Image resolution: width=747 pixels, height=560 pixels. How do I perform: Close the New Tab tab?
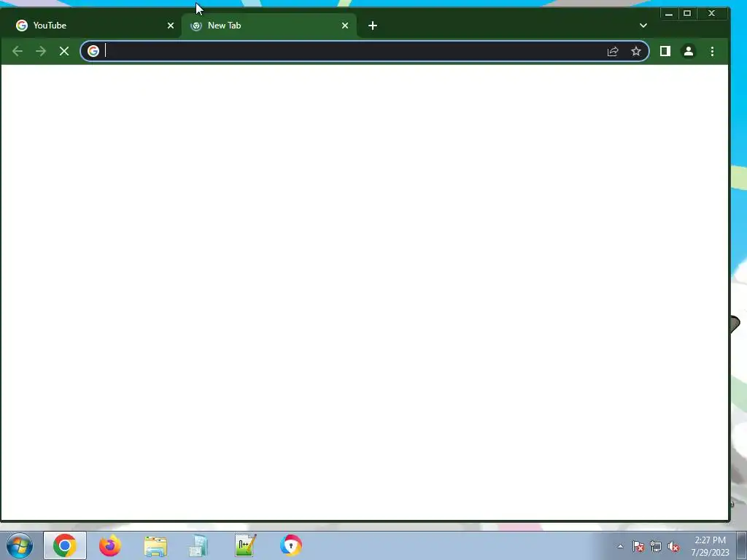pos(345,26)
